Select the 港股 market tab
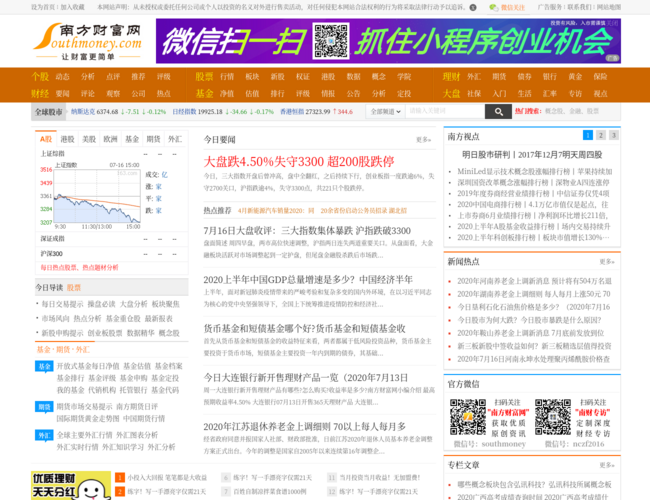Screen dimensions: 650x500 pos(67,139)
